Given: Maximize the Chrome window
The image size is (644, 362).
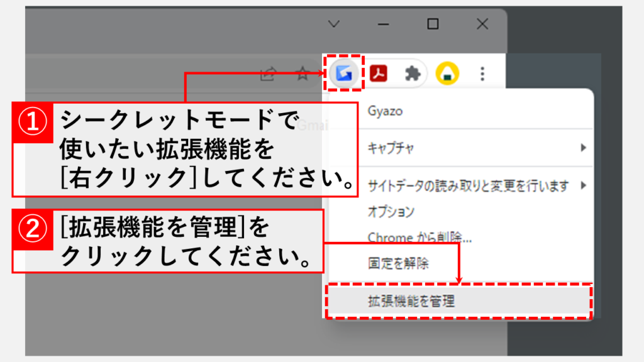Looking at the screenshot, I should pyautogui.click(x=433, y=24).
